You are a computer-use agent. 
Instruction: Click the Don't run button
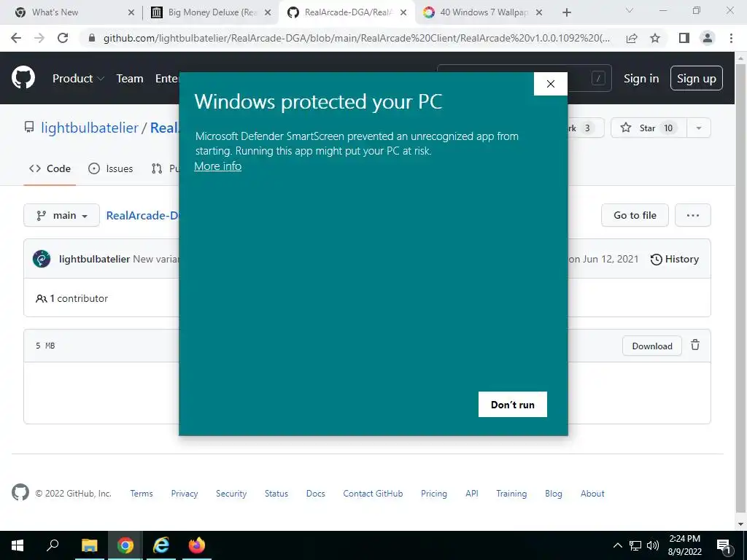click(513, 404)
